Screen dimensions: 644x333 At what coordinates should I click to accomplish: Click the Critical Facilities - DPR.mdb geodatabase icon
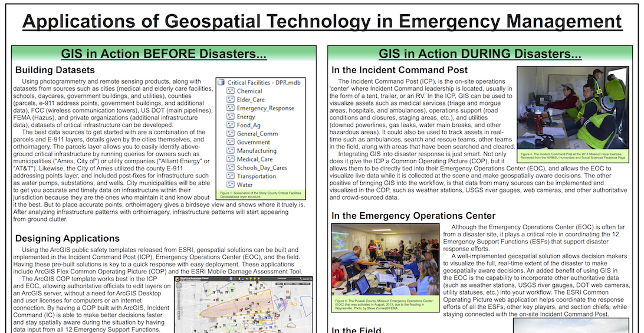coord(221,83)
